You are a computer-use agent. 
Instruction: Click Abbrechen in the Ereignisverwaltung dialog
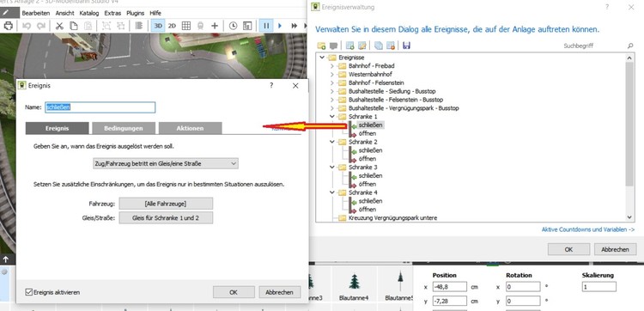coord(615,249)
